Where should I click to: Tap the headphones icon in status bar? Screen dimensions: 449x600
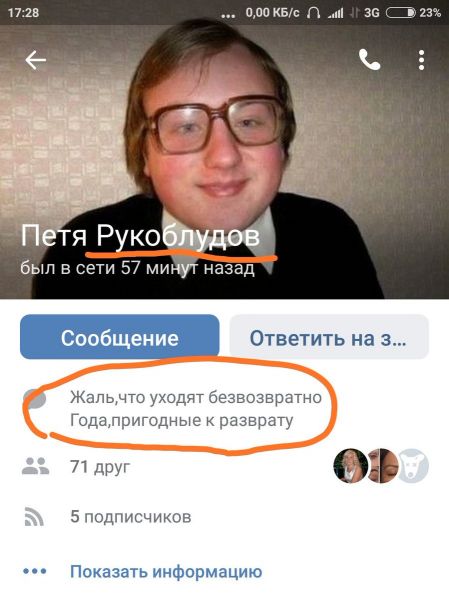313,13
